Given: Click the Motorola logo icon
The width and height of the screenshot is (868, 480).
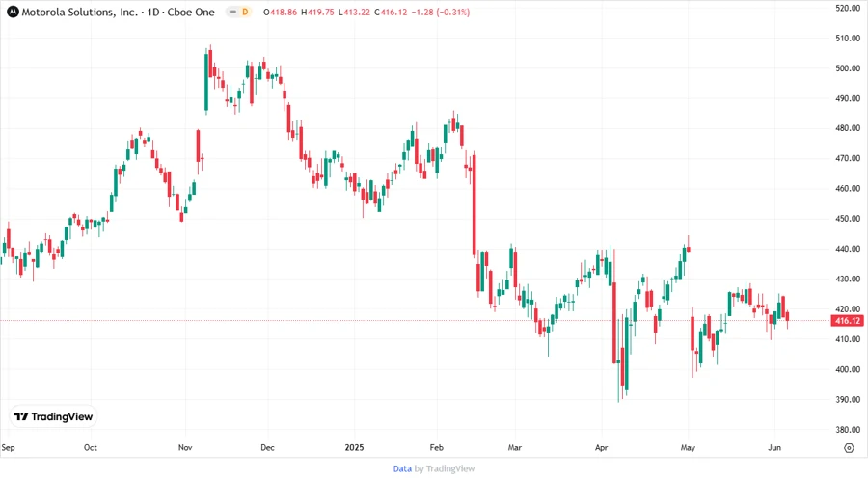Looking at the screenshot, I should pos(13,12).
